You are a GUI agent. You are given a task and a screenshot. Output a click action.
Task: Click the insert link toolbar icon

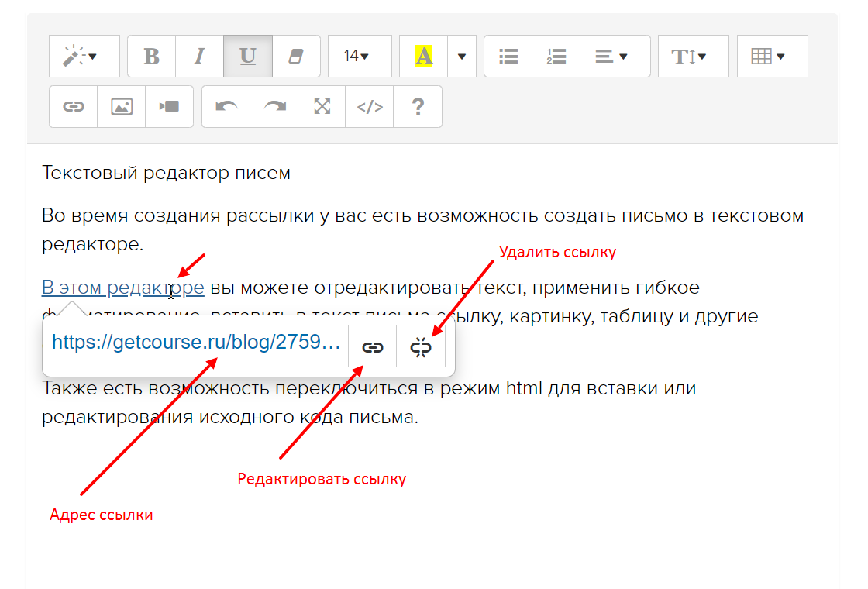coord(74,106)
